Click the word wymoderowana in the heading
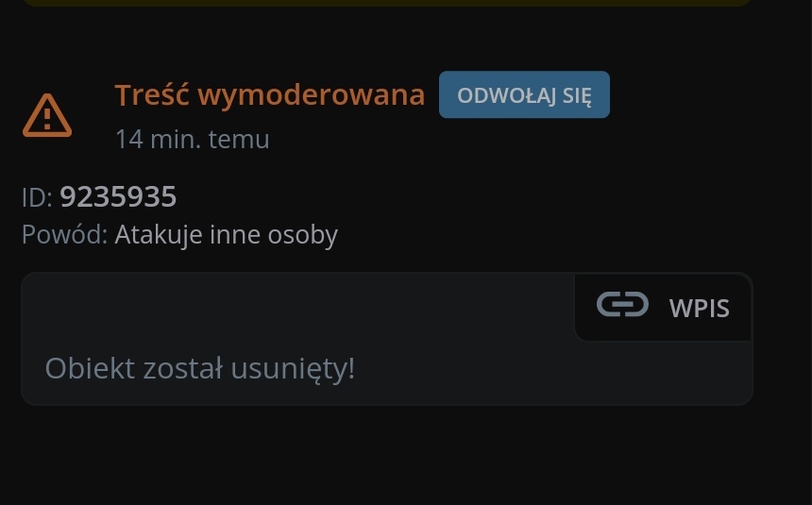The width and height of the screenshot is (812, 505). tap(312, 96)
